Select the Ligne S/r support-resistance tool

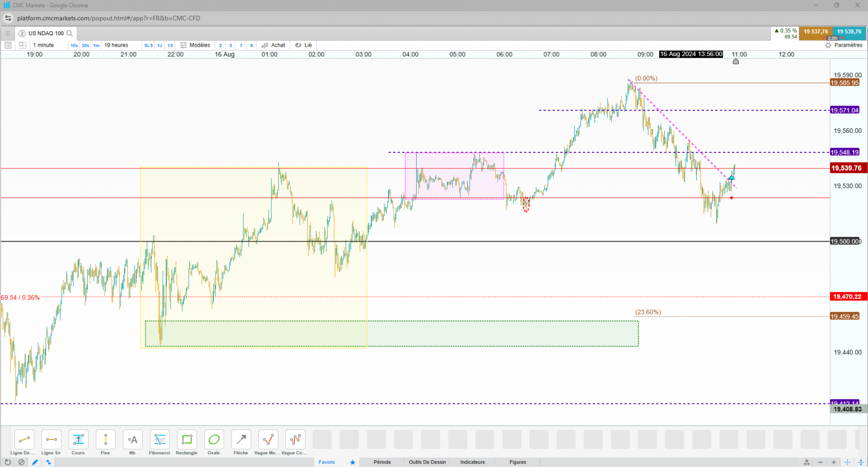pos(51,440)
